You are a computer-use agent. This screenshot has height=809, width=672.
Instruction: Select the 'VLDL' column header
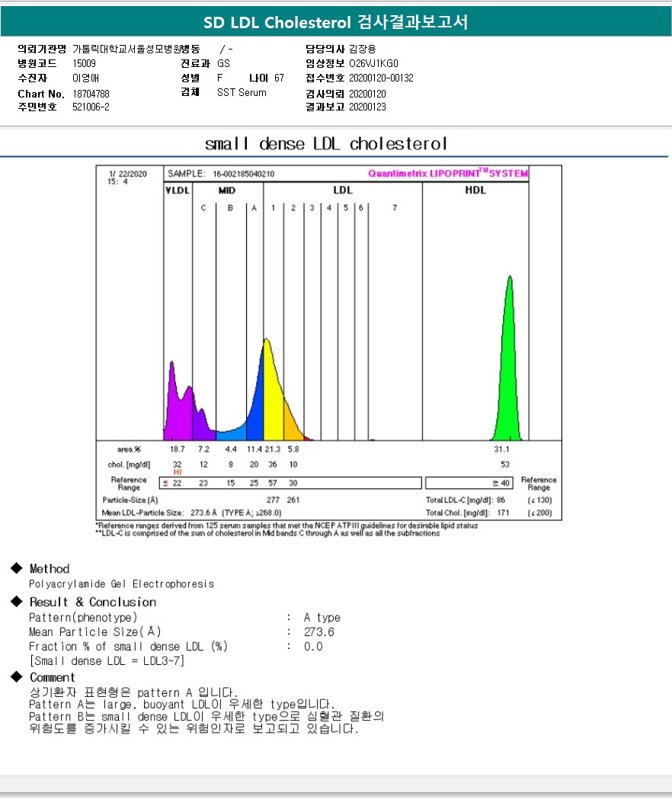coord(178,190)
